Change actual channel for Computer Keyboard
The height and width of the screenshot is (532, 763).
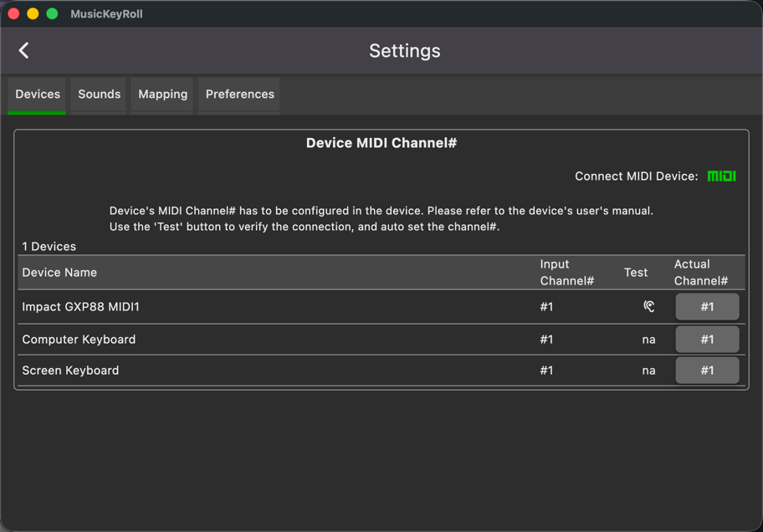click(x=707, y=340)
